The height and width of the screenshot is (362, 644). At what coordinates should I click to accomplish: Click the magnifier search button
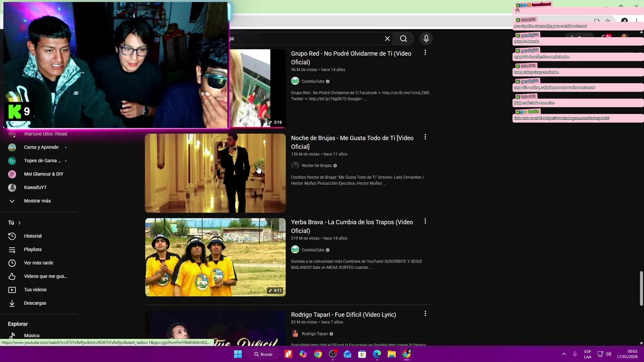click(404, 39)
